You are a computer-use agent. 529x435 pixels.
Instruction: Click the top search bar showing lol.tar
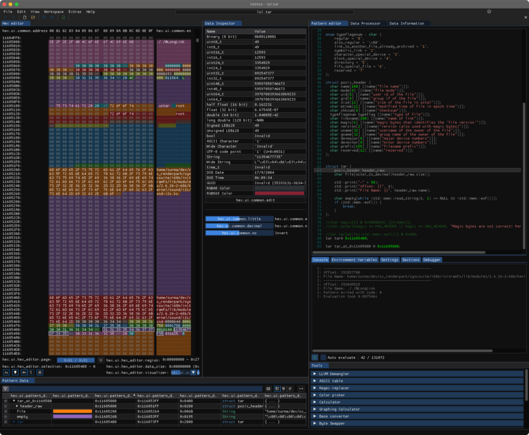pos(264,12)
